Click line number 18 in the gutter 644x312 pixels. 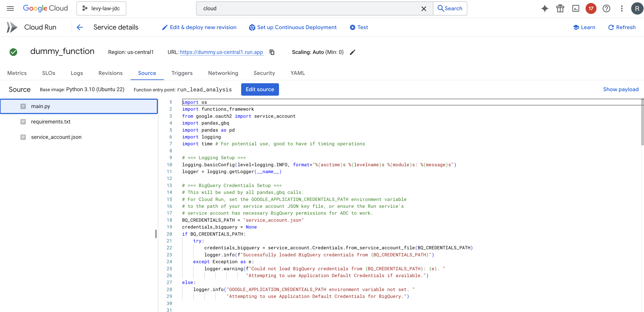pyautogui.click(x=169, y=220)
